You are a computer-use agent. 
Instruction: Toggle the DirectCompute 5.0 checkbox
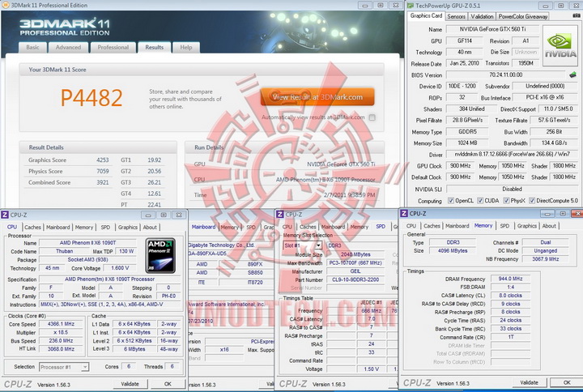tap(532, 201)
